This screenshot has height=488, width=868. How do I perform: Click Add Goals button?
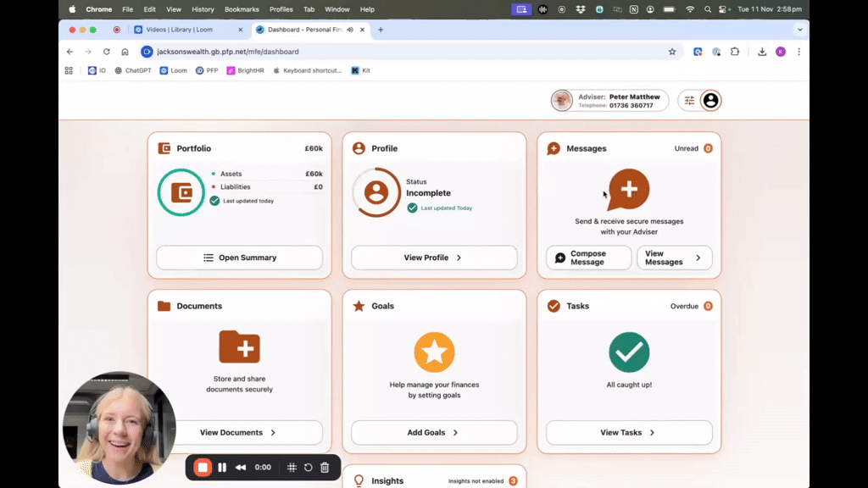(434, 433)
